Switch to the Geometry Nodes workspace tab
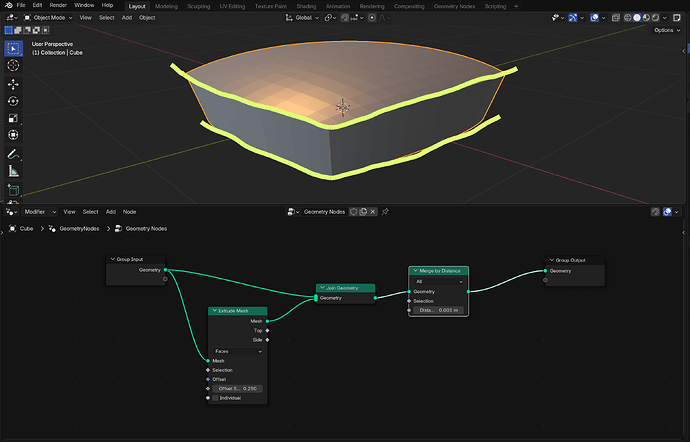This screenshot has height=442, width=690. tap(454, 6)
